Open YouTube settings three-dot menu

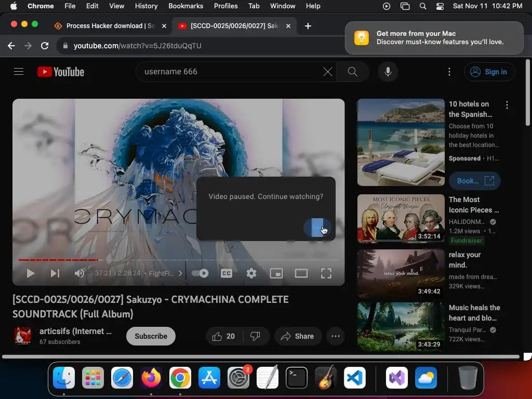pyautogui.click(x=449, y=72)
